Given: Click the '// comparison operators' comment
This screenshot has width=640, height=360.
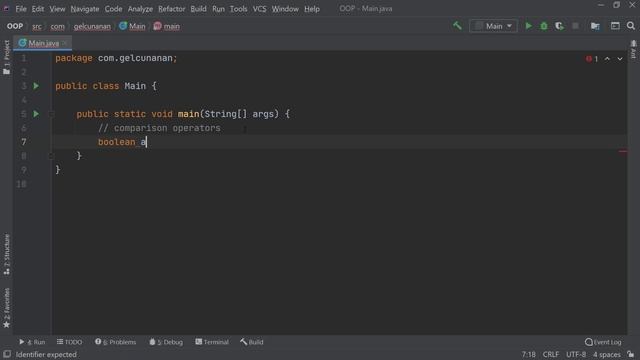Looking at the screenshot, I should point(159,128).
